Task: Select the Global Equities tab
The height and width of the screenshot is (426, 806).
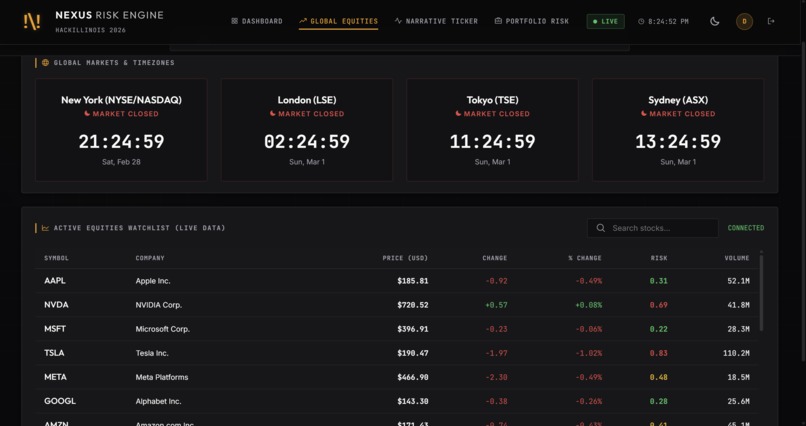Action: pyautogui.click(x=338, y=21)
